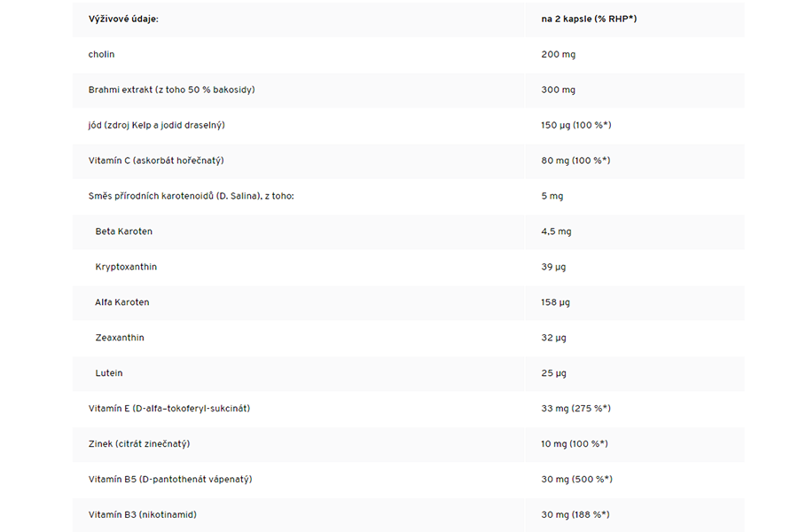The image size is (798, 532).
Task: Click the 'na 2 kapsle (% RHP*)' column header
Action: (x=589, y=19)
